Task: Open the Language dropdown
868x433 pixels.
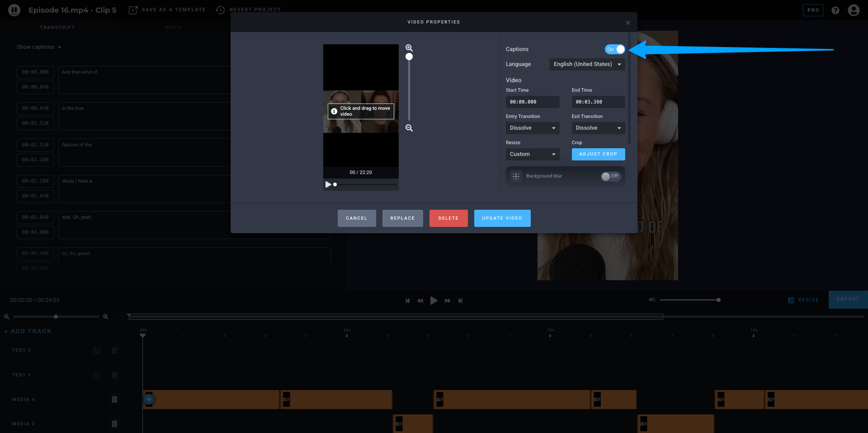Action: coord(587,64)
